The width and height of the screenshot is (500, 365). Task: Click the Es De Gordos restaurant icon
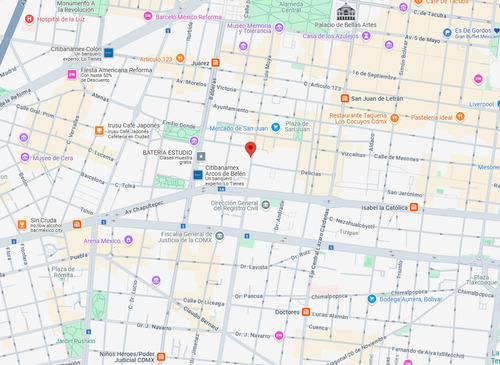click(x=447, y=32)
